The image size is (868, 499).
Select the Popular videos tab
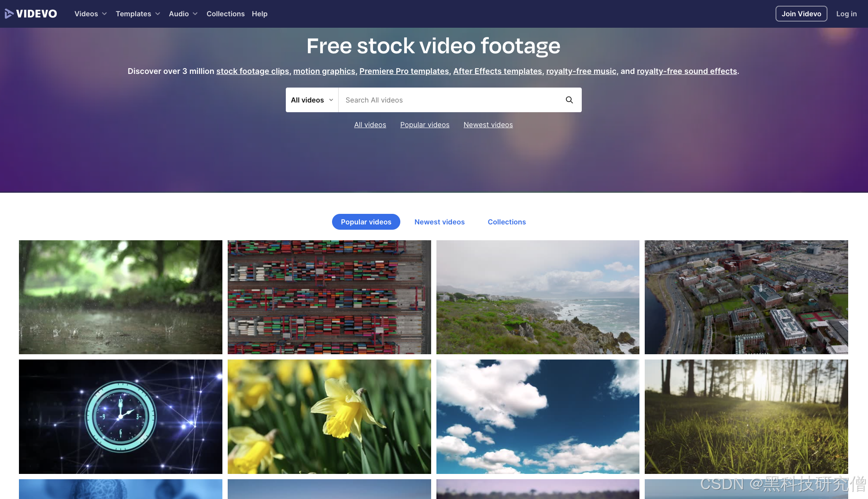(x=366, y=222)
